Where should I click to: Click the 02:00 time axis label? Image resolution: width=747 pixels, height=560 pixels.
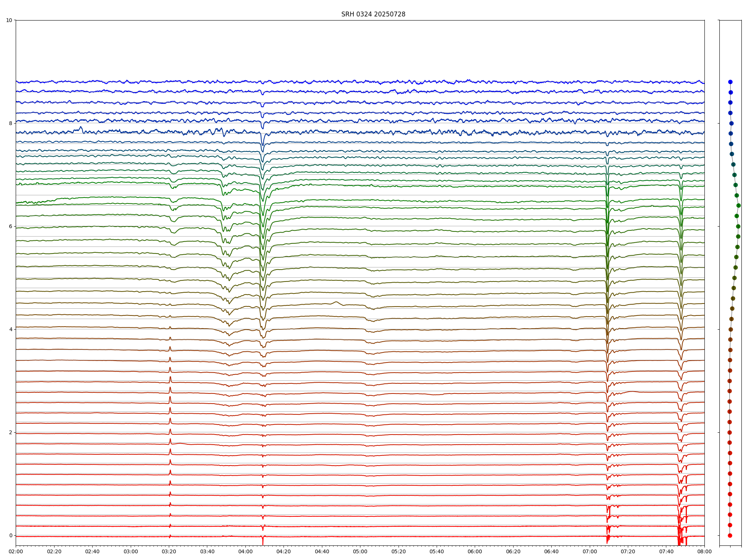(x=16, y=551)
